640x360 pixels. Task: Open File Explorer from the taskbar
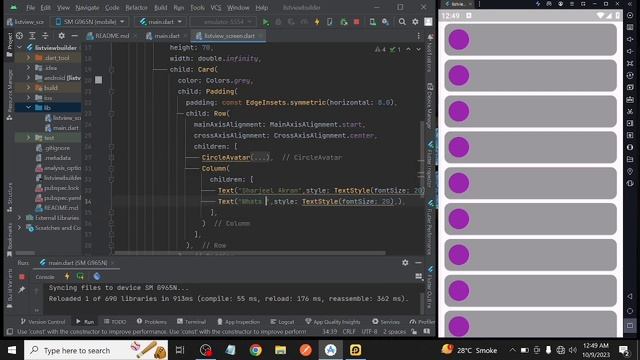280,350
